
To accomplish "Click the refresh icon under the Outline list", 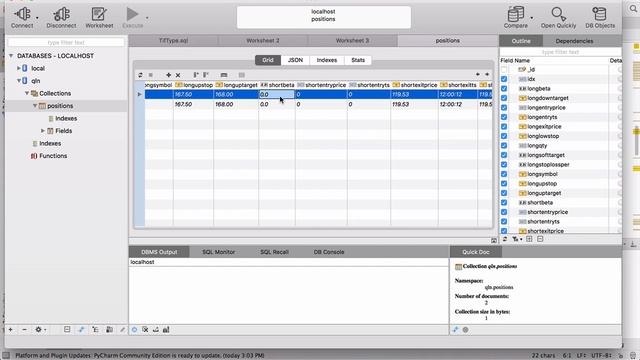I will point(505,239).
